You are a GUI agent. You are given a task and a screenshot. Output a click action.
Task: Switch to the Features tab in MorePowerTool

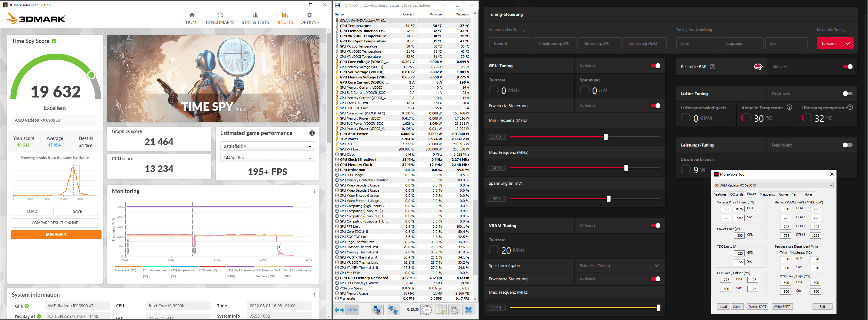tap(720, 194)
